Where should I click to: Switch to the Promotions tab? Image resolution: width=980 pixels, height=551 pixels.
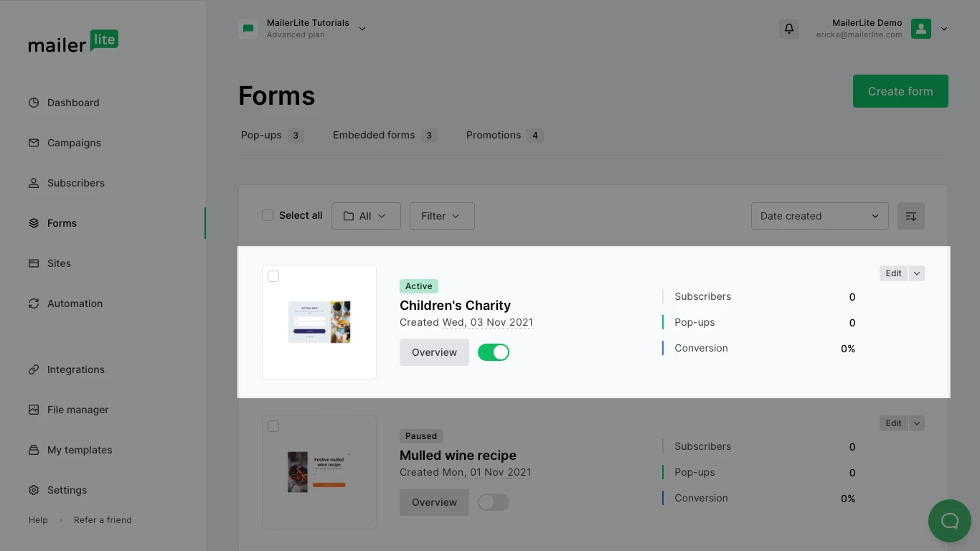[494, 135]
